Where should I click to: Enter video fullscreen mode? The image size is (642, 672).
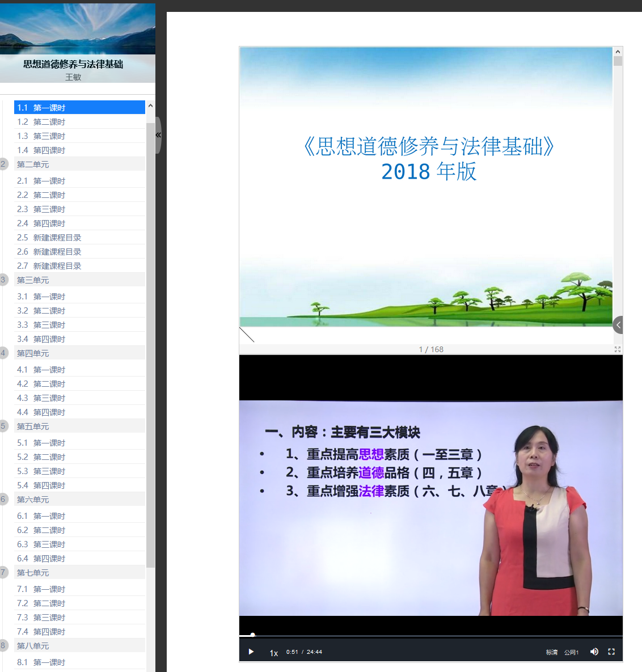pyautogui.click(x=611, y=652)
